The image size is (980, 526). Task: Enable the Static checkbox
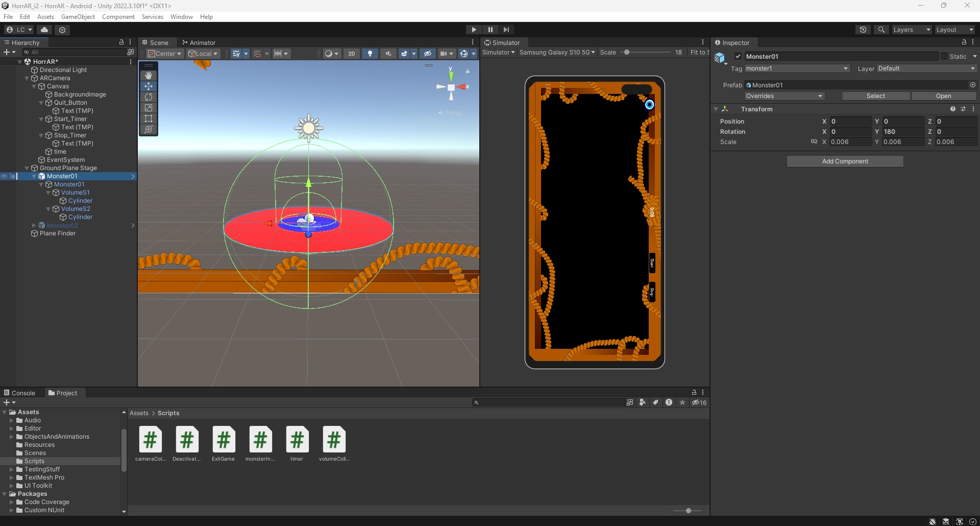tap(944, 57)
